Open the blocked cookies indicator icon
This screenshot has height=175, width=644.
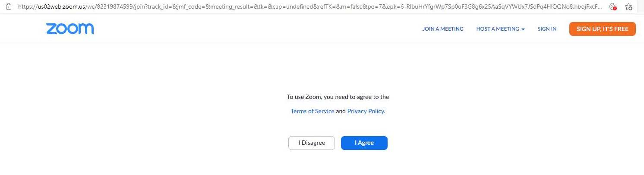(x=612, y=6)
